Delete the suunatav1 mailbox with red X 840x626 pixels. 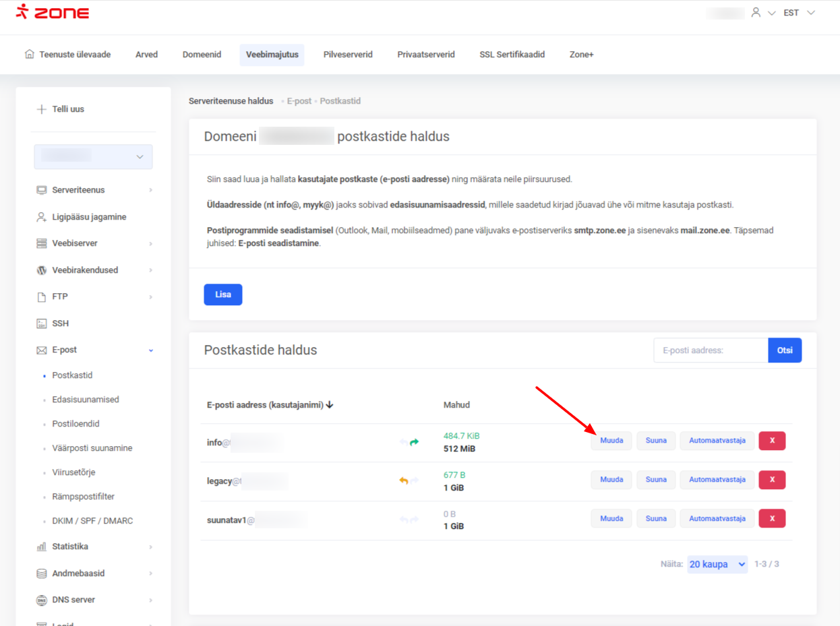coord(773,519)
